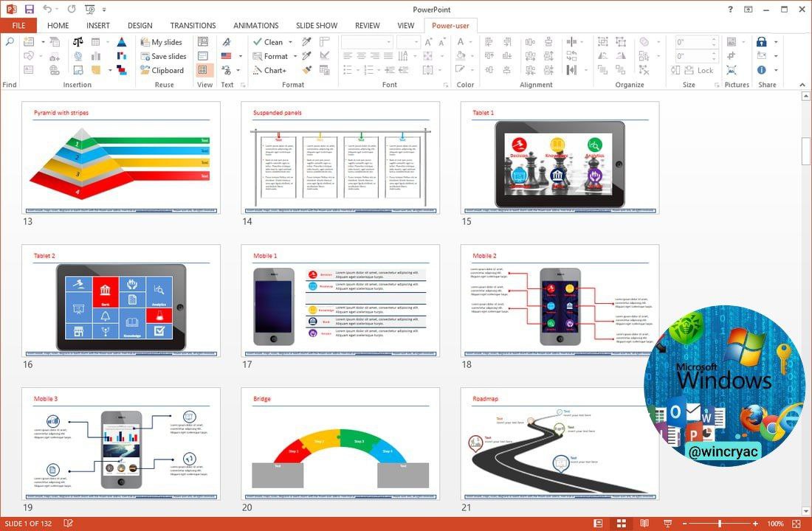Select slide 14 Suspended panels thumbnail
The image size is (812, 531).
(340, 157)
